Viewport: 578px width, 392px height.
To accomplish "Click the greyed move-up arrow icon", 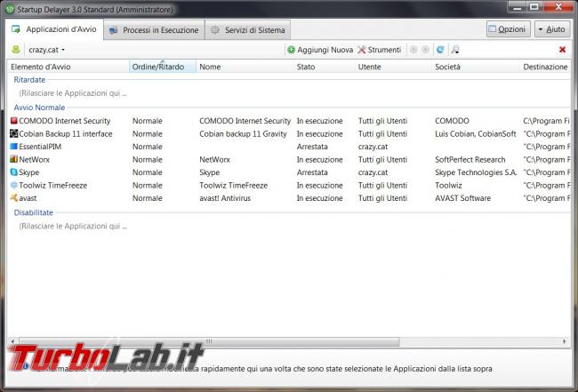I will point(413,50).
